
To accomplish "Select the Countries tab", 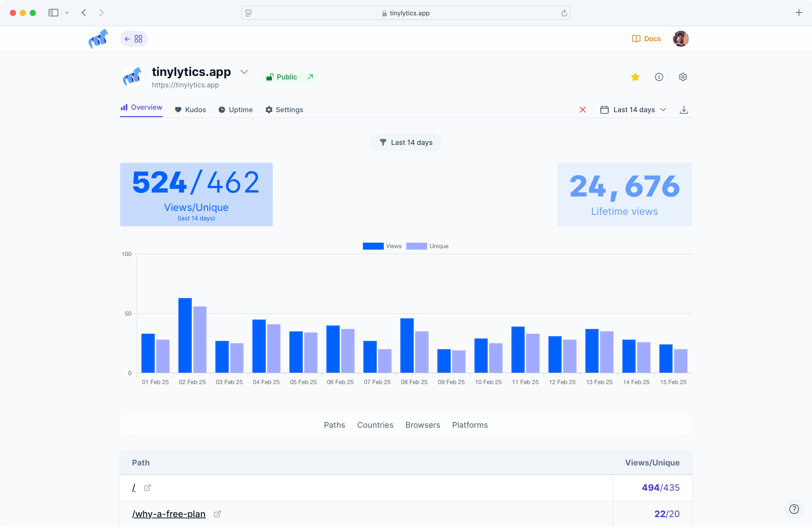I will [x=375, y=425].
